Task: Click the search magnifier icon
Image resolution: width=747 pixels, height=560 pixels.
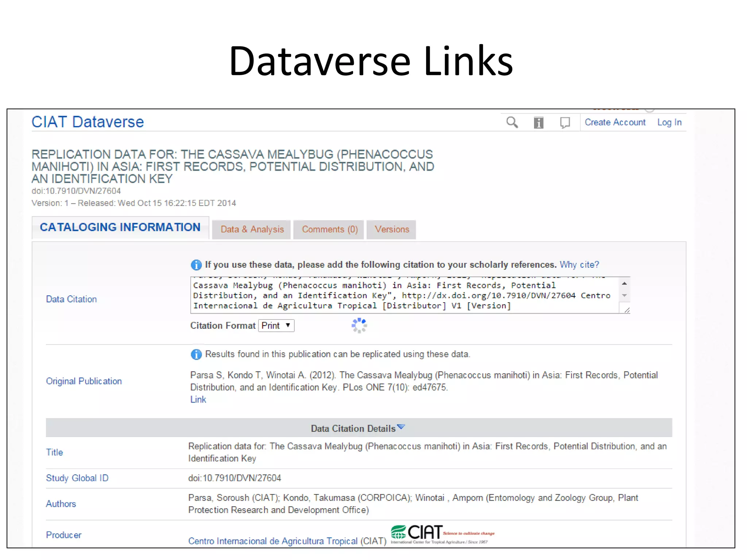Action: 512,122
